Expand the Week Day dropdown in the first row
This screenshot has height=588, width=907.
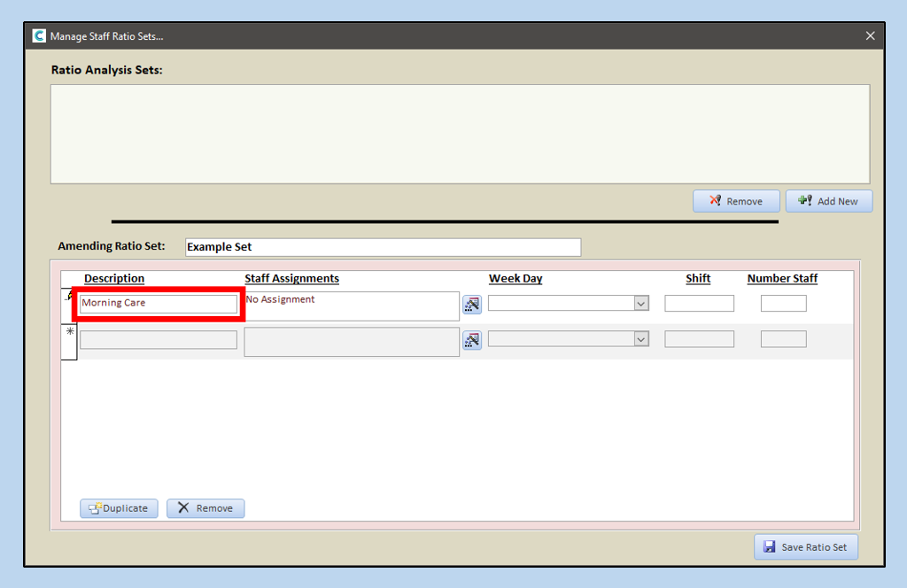(x=641, y=304)
